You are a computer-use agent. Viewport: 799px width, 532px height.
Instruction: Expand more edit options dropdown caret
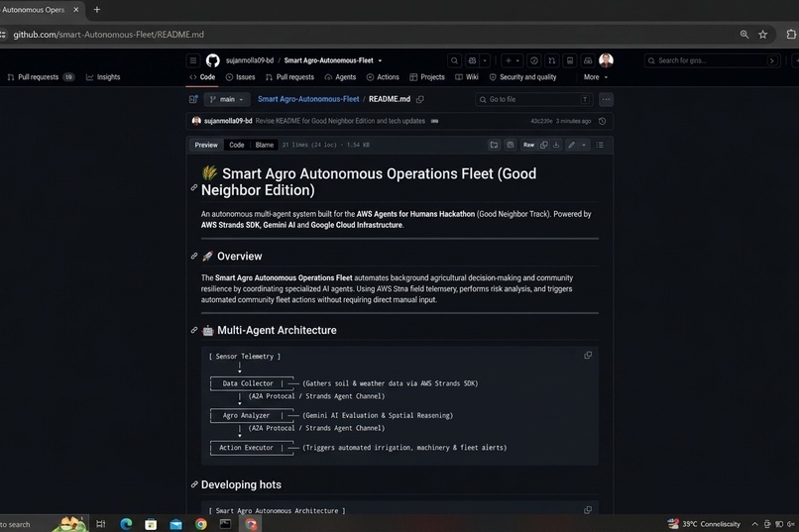pos(584,145)
